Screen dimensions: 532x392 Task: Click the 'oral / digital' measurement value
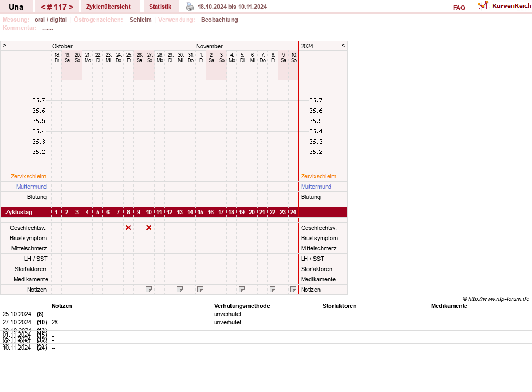[x=50, y=20]
